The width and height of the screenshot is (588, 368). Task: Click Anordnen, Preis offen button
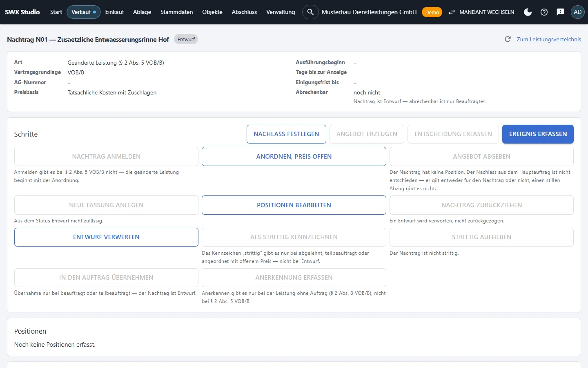(294, 157)
